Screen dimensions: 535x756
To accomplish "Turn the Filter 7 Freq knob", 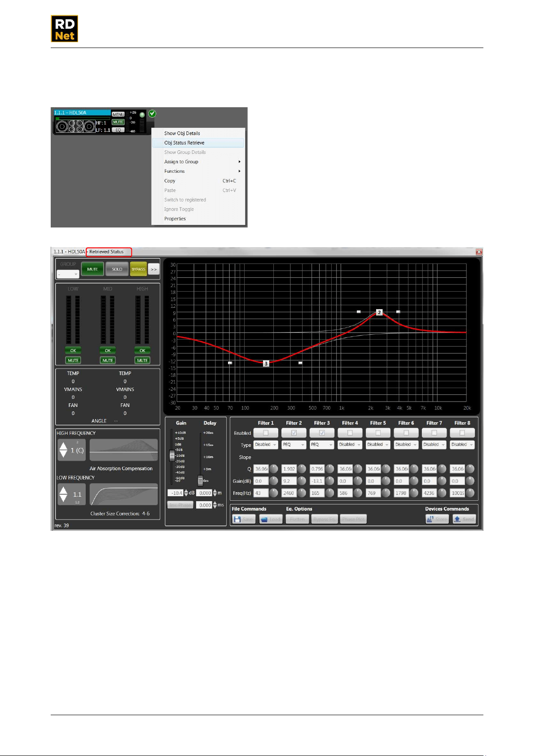I will [442, 493].
